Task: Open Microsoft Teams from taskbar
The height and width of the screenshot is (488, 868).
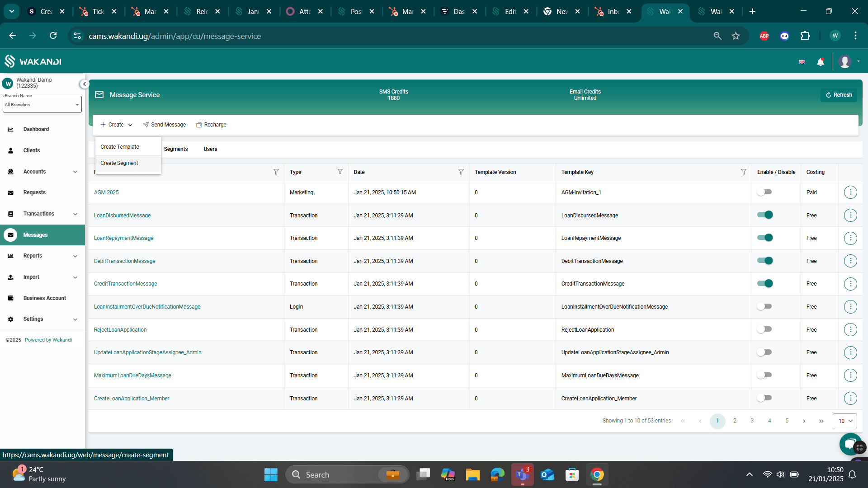Action: [x=522, y=475]
